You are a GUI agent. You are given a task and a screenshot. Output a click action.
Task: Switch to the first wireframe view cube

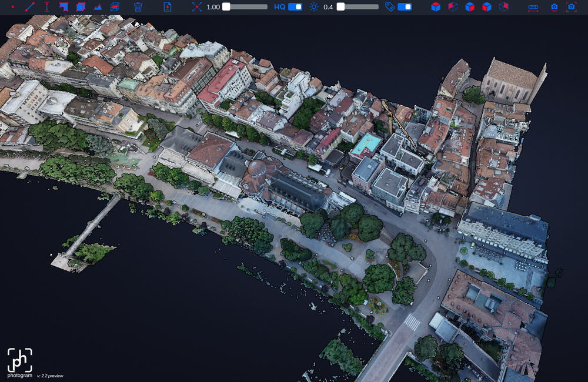point(453,6)
